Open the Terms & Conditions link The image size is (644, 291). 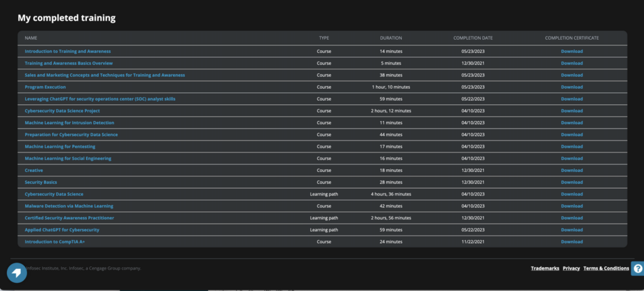[x=606, y=268]
